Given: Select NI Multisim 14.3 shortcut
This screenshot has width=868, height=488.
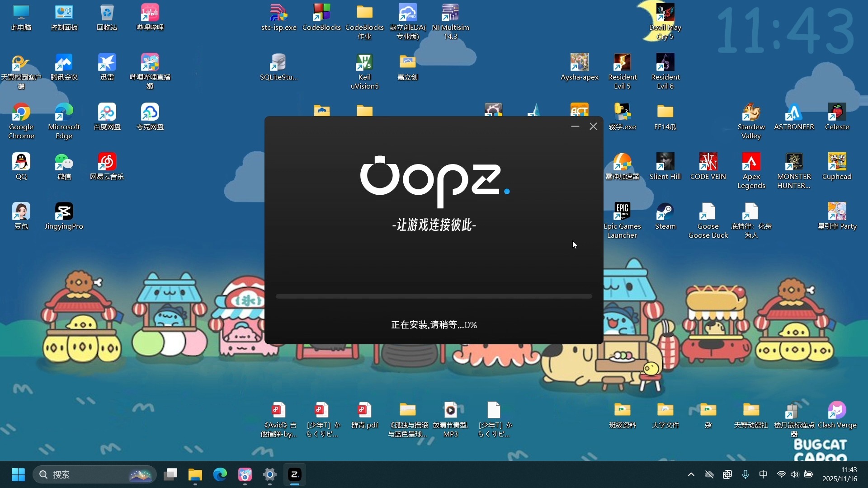Looking at the screenshot, I should [x=451, y=22].
